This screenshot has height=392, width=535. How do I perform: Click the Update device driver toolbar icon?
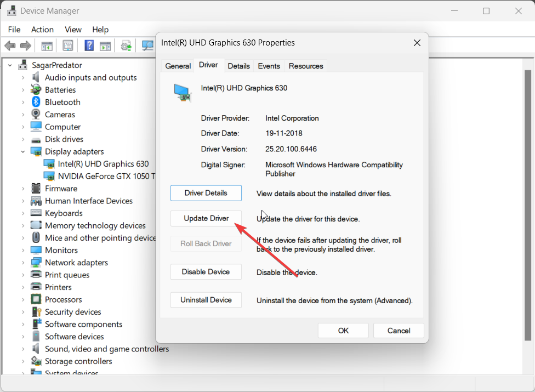click(126, 46)
